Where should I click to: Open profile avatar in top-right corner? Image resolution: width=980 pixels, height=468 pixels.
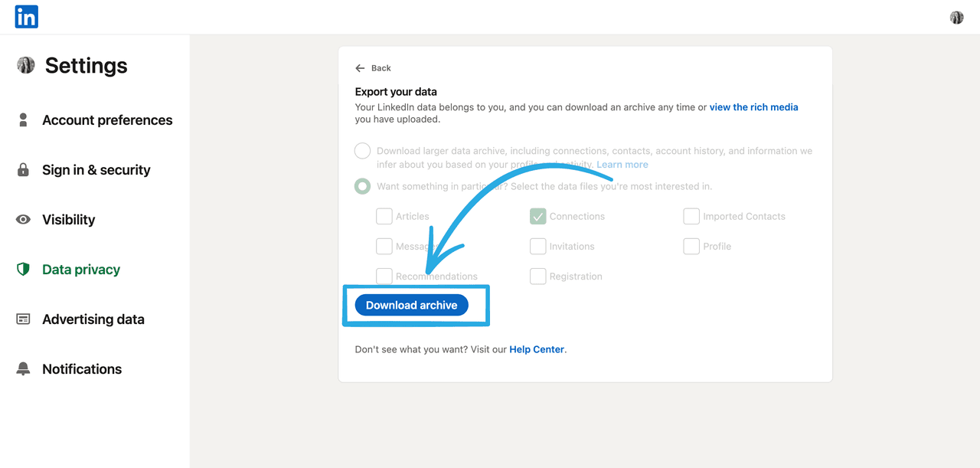pos(956,18)
